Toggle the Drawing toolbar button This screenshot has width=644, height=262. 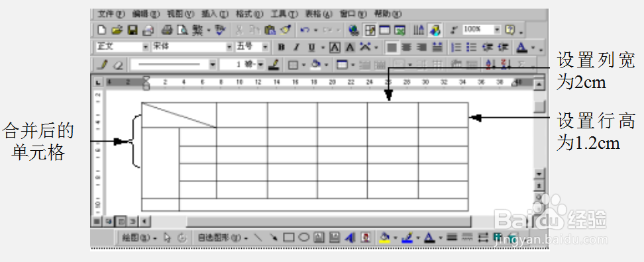[x=435, y=30]
